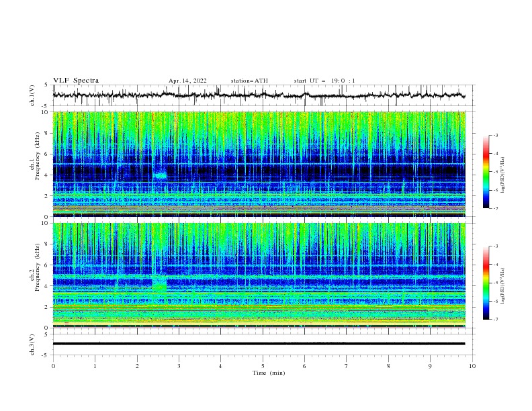Image resolution: width=532 pixels, height=411 pixels.
Task: Click time axis tick label "8"
Action: pyautogui.click(x=388, y=366)
